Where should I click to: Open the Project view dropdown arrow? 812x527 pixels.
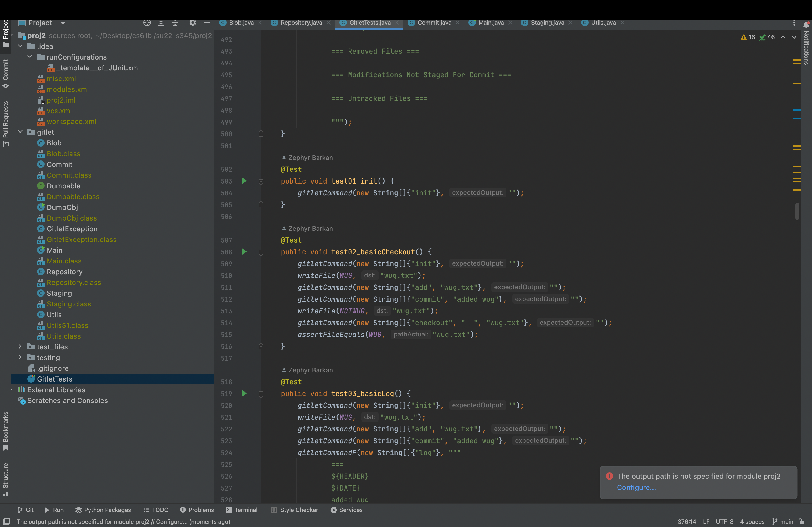point(63,23)
